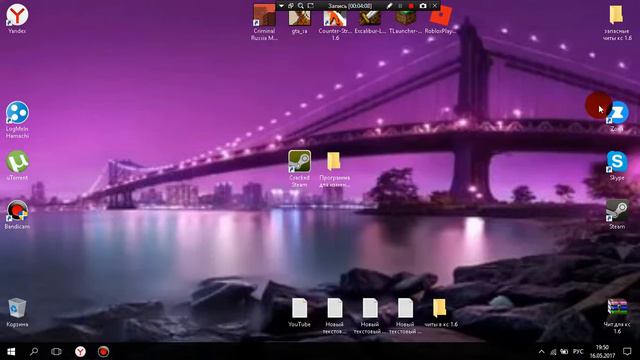
Task: Take a screenshot with the camera icon
Action: pos(423,6)
